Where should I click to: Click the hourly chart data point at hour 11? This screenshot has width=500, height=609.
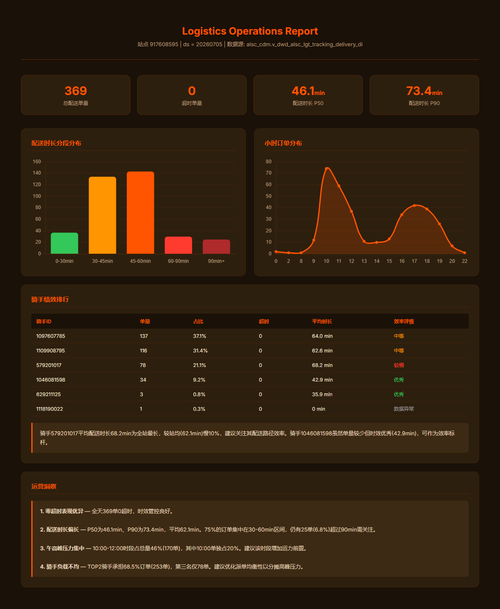pyautogui.click(x=339, y=186)
